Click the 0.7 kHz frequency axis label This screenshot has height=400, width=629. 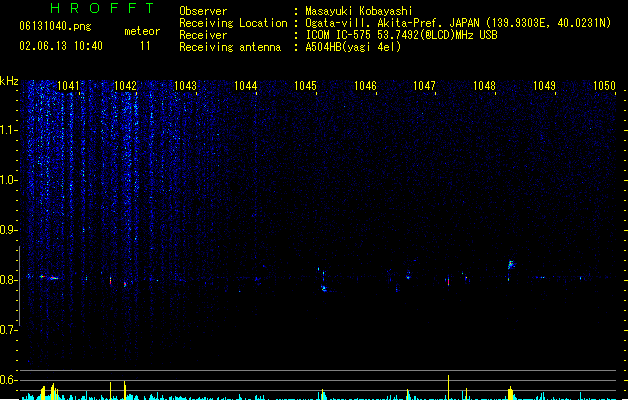[8, 330]
